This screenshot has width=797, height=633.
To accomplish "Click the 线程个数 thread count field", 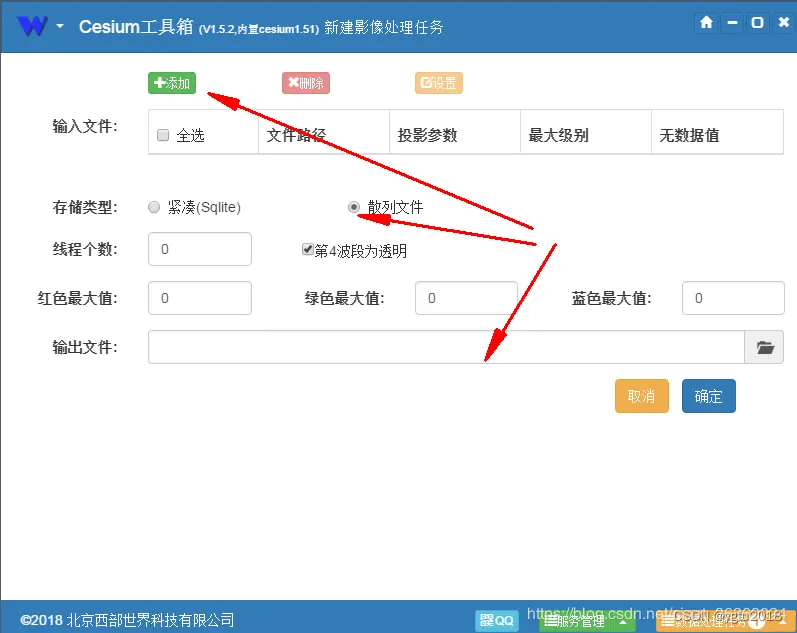I will coord(200,249).
